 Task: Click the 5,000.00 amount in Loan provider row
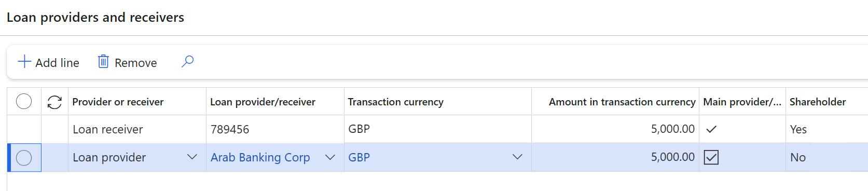coord(672,157)
